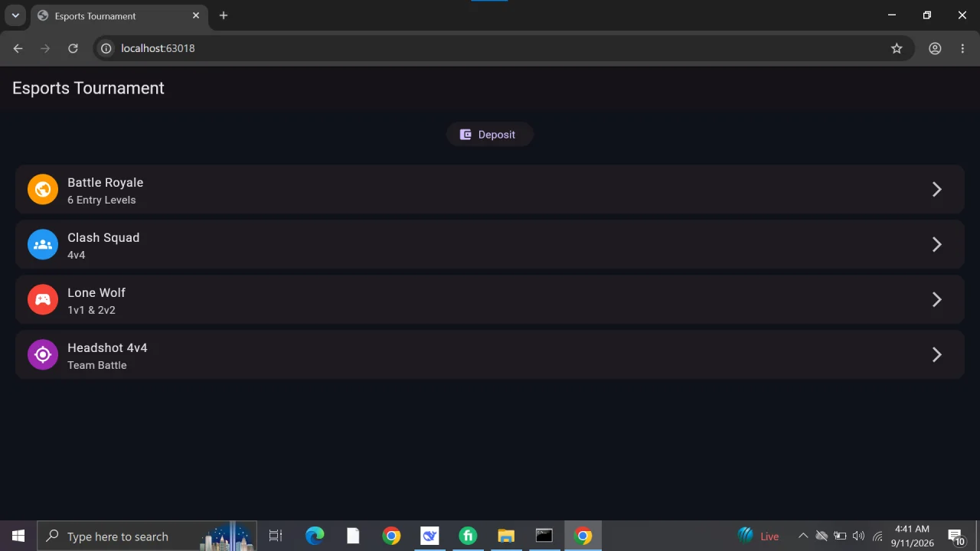Click the "1v1 & 2v2" subtitle

click(91, 310)
